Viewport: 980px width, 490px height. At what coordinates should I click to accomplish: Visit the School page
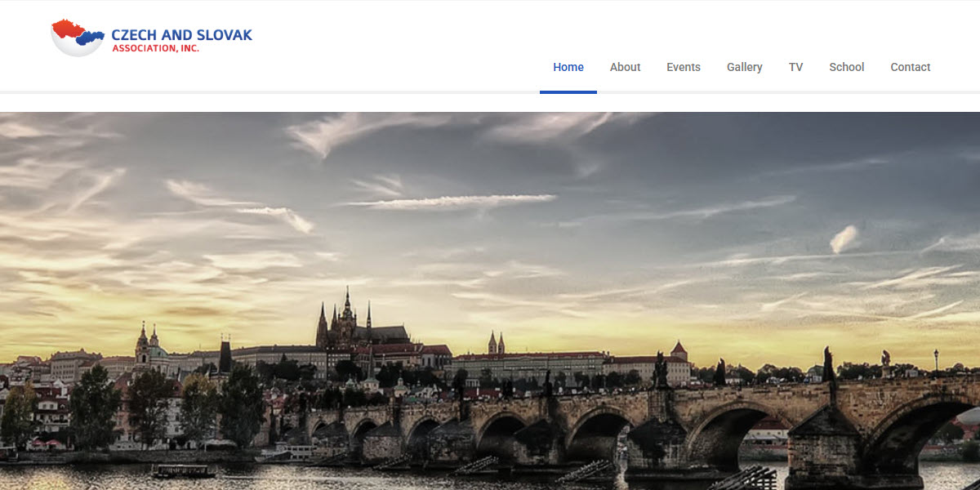click(x=846, y=67)
